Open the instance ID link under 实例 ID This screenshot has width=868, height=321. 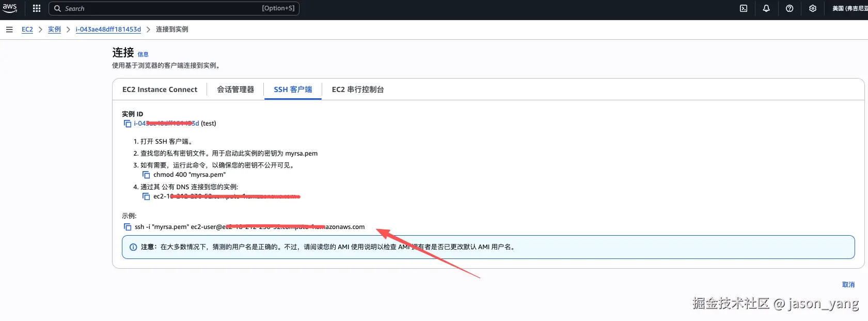166,124
